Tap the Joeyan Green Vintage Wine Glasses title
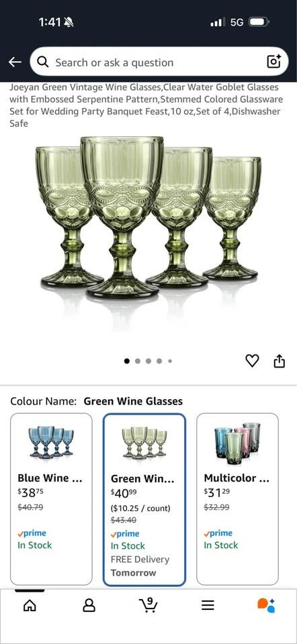This screenshot has width=297, height=644. pos(146,105)
